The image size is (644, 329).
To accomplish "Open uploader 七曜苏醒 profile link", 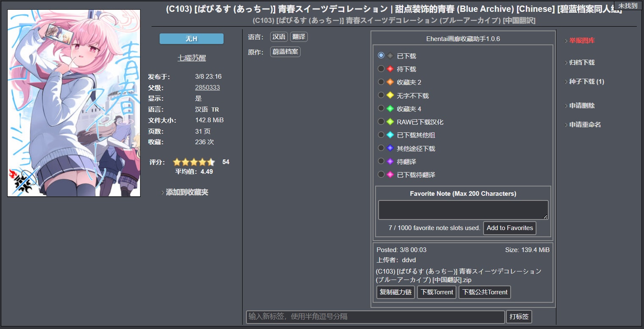I will click(x=191, y=58).
